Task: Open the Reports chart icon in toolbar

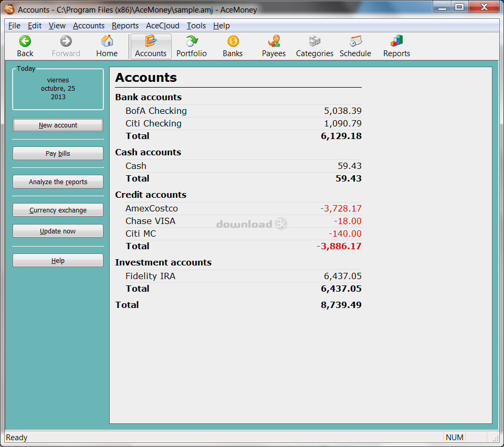Action: tap(396, 41)
